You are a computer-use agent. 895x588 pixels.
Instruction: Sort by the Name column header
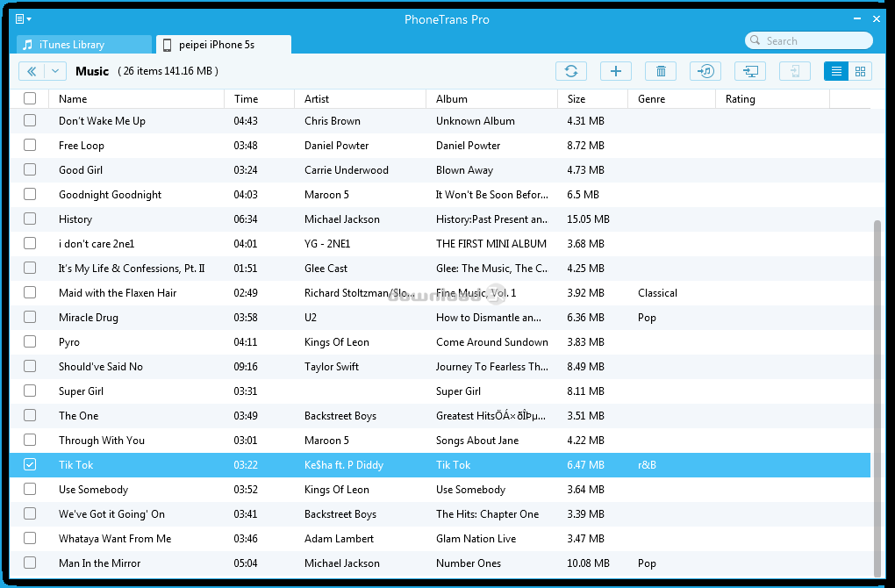pyautogui.click(x=136, y=99)
